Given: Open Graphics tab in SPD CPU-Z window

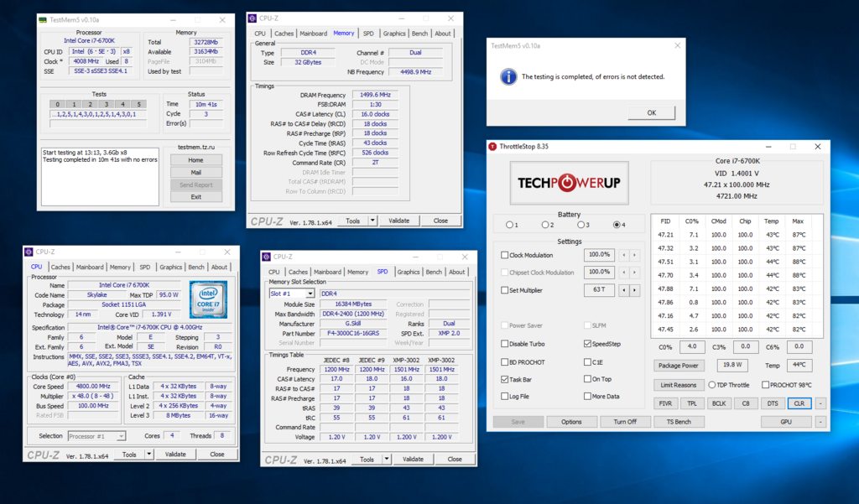Looking at the screenshot, I should pos(409,272).
